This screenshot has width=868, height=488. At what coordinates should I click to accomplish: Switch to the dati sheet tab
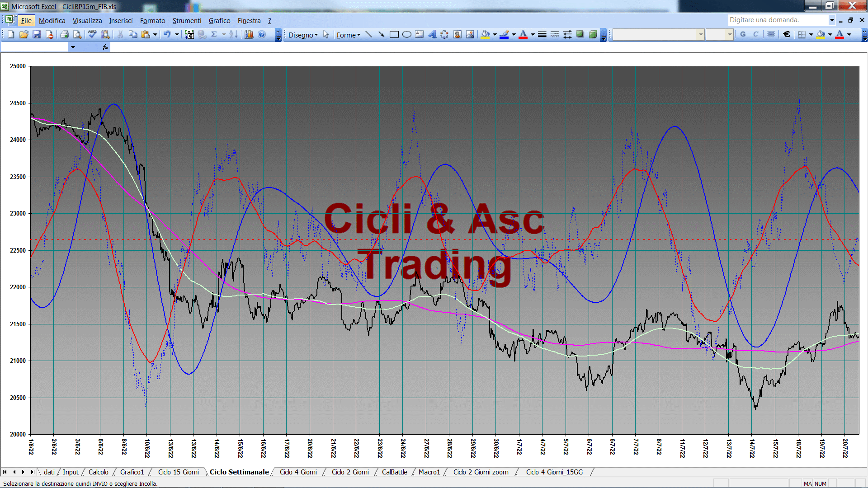pyautogui.click(x=49, y=472)
